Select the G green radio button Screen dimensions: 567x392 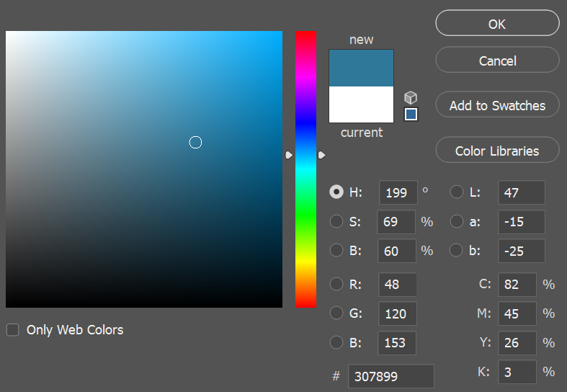coord(336,313)
